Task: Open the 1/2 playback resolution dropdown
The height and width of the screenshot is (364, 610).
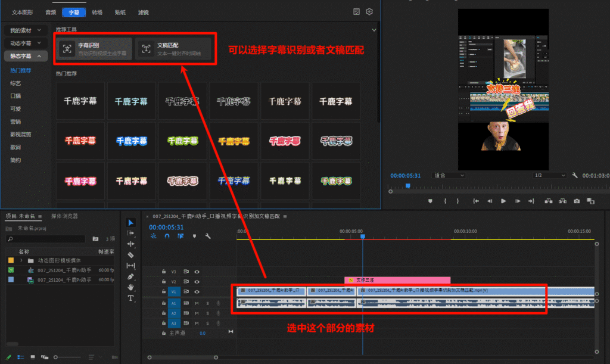Action: click(x=548, y=175)
